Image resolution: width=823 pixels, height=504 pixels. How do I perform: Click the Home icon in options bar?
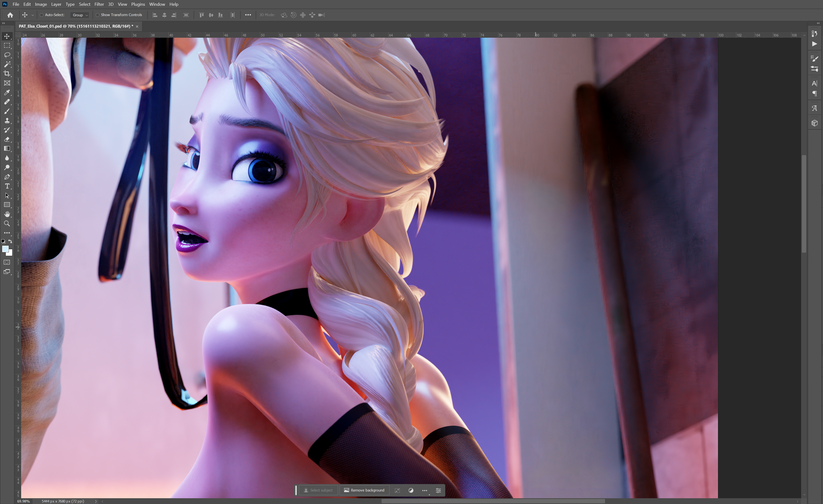click(x=10, y=15)
